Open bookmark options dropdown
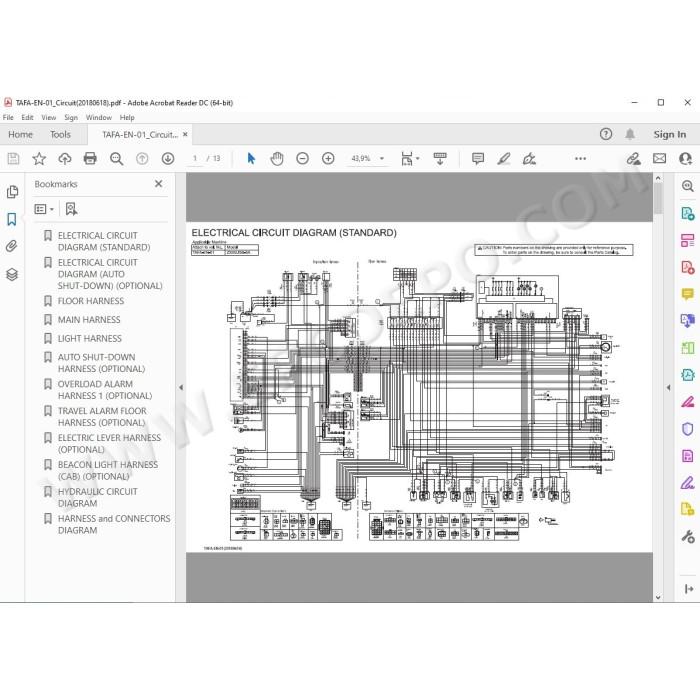 pos(44,209)
